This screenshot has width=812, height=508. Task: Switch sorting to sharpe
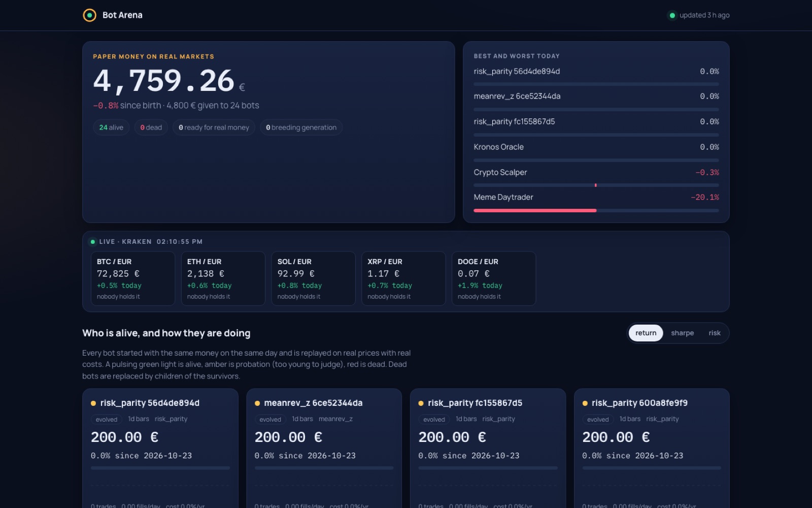(682, 333)
